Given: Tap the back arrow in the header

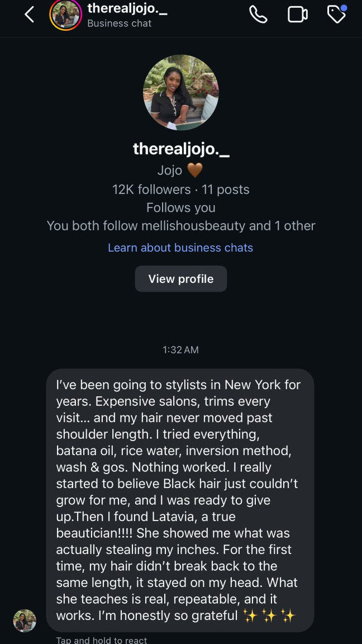Looking at the screenshot, I should point(30,15).
